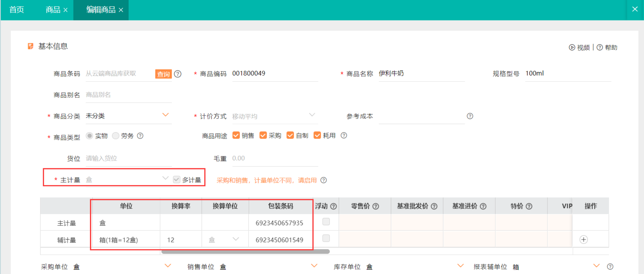644x274 pixels.
Task: Click the help icon beside 商品条码 查询 button
Action: (178, 74)
